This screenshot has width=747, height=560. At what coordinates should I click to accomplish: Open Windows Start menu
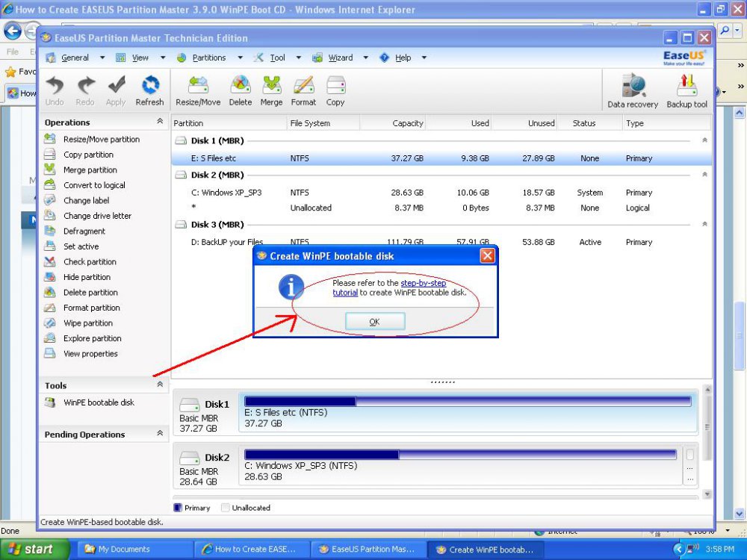click(x=34, y=550)
